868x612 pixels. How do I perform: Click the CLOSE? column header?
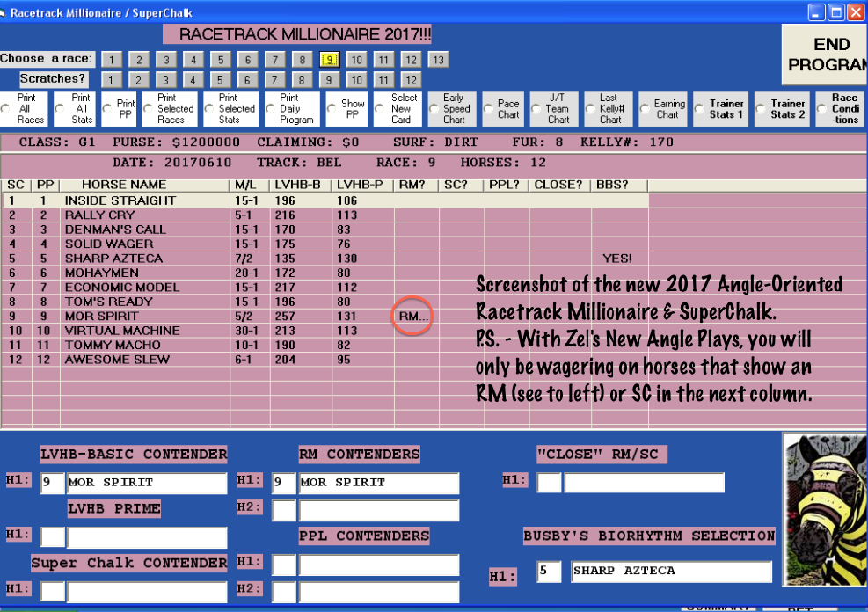[559, 185]
